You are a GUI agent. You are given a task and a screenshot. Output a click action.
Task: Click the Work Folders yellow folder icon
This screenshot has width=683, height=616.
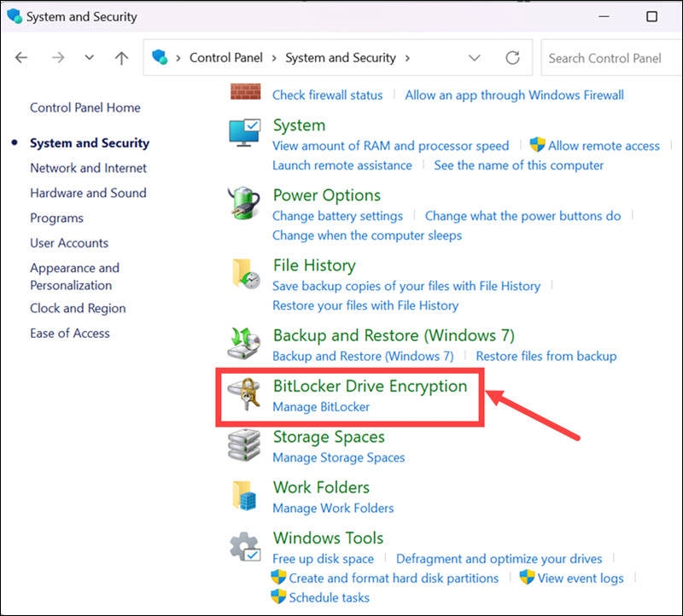click(x=246, y=497)
